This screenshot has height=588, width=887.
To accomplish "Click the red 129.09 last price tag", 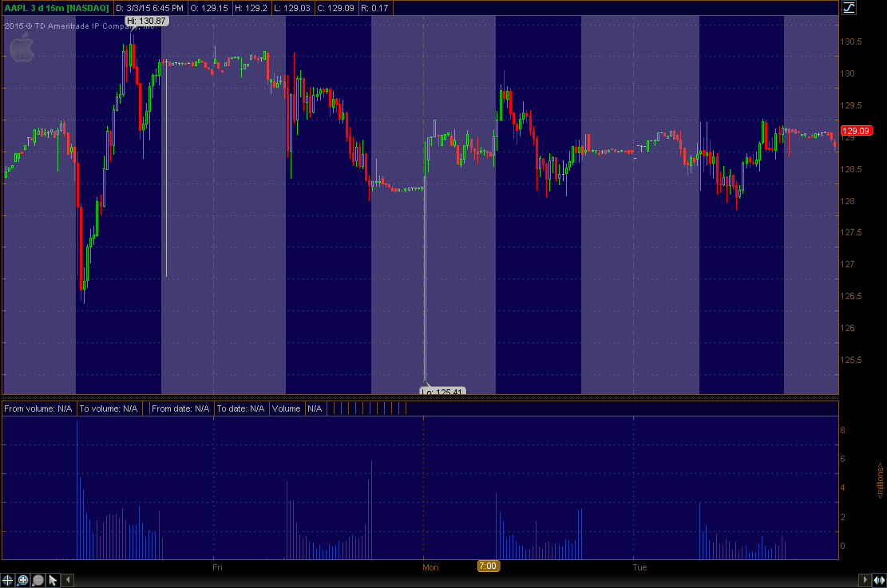I will [856, 131].
